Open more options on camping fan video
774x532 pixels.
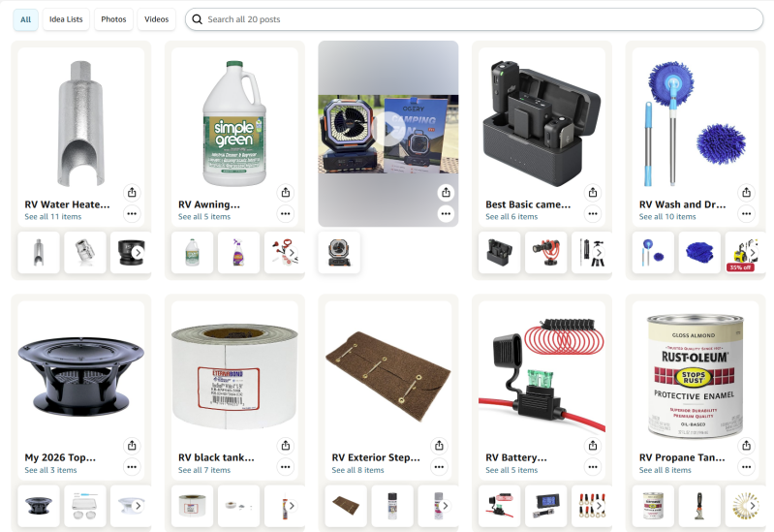point(446,214)
